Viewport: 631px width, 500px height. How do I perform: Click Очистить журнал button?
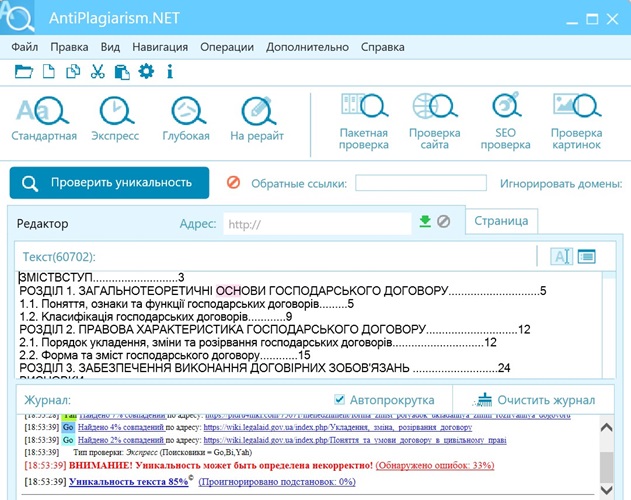click(536, 400)
